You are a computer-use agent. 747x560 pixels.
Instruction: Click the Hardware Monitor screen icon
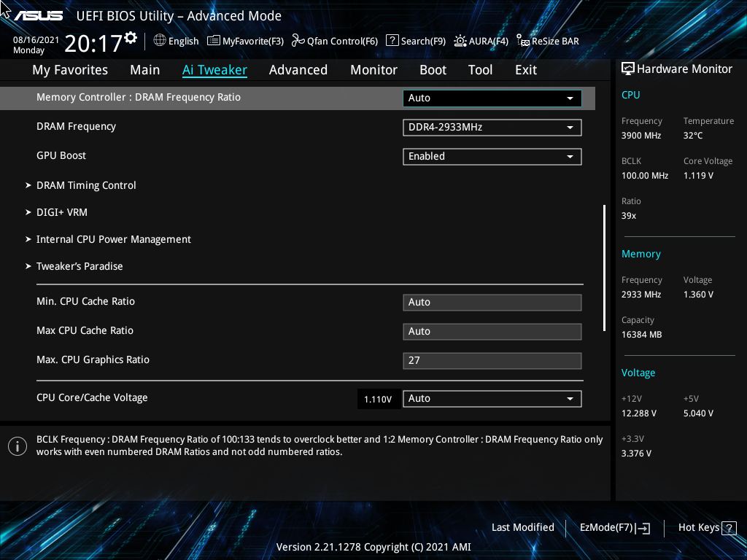tap(628, 69)
